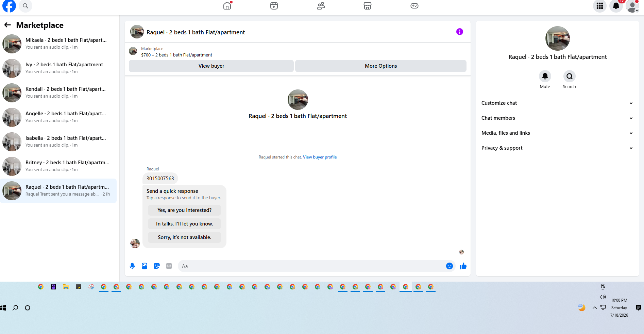Search in conversation from the side panel
This screenshot has height=334, width=644.
[x=570, y=76]
